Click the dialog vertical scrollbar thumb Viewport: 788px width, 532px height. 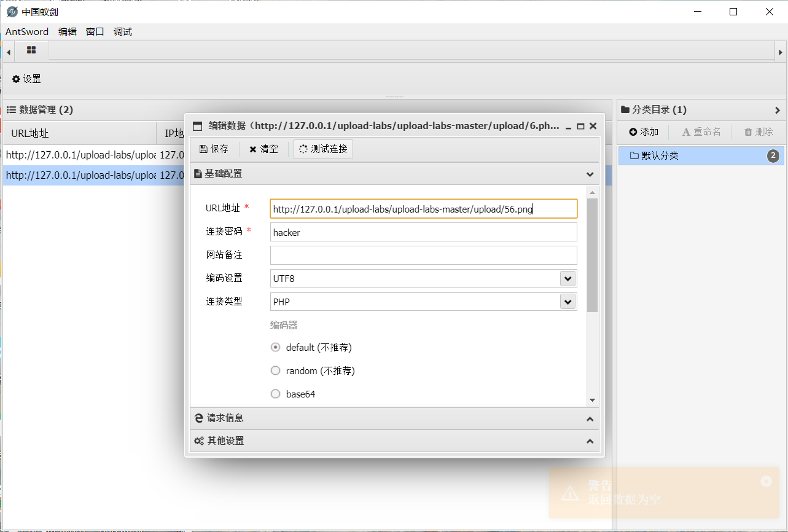pos(592,255)
